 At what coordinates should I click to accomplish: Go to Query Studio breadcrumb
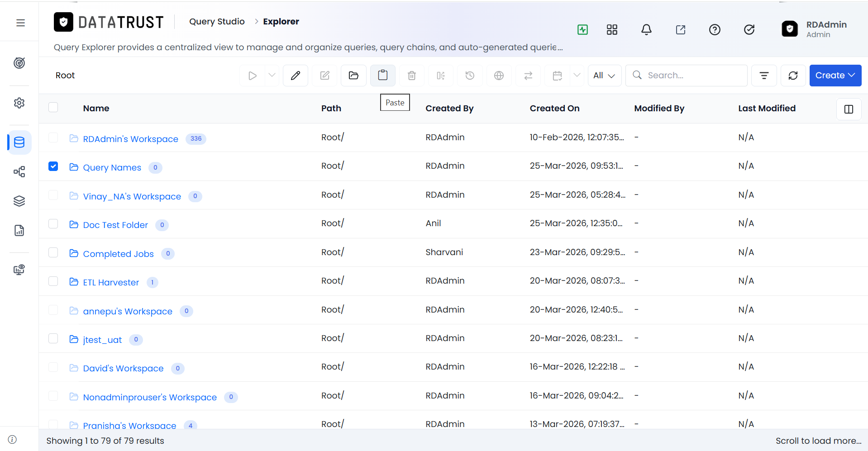(217, 21)
